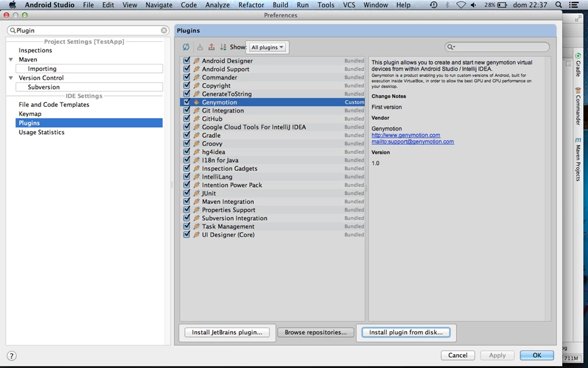
Task: Open macOS Spotlight search
Action: (x=558, y=5)
